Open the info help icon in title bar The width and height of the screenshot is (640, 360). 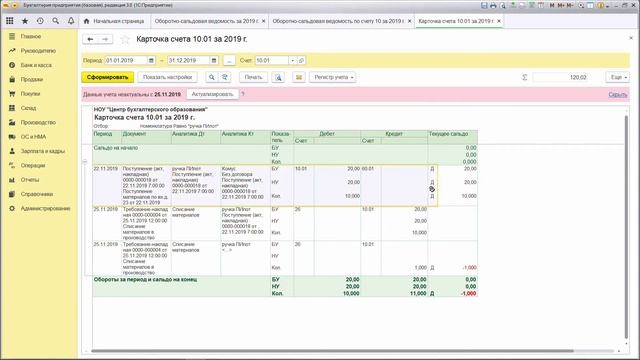pos(600,5)
